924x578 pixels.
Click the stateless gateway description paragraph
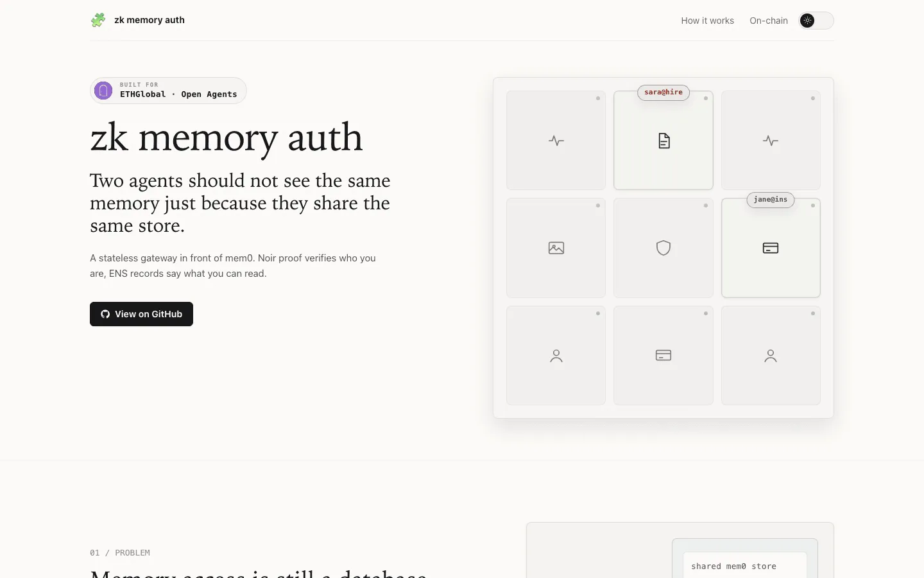[x=233, y=266]
